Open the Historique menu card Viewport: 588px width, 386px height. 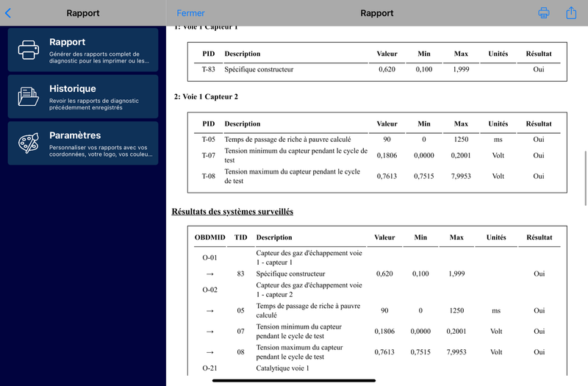coord(83,96)
